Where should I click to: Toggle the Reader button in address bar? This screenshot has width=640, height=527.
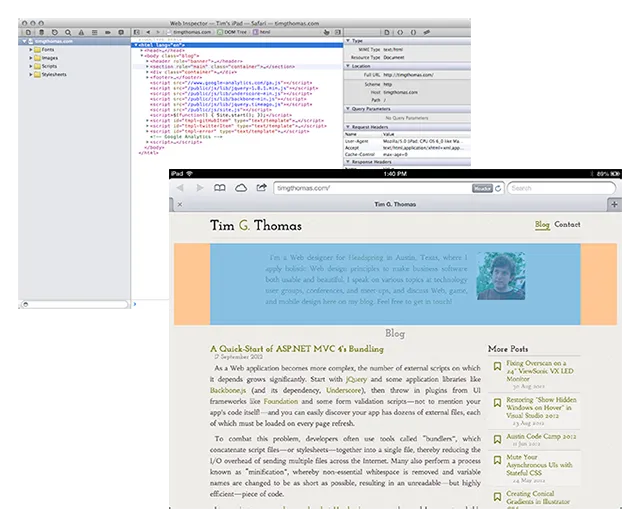coord(481,188)
